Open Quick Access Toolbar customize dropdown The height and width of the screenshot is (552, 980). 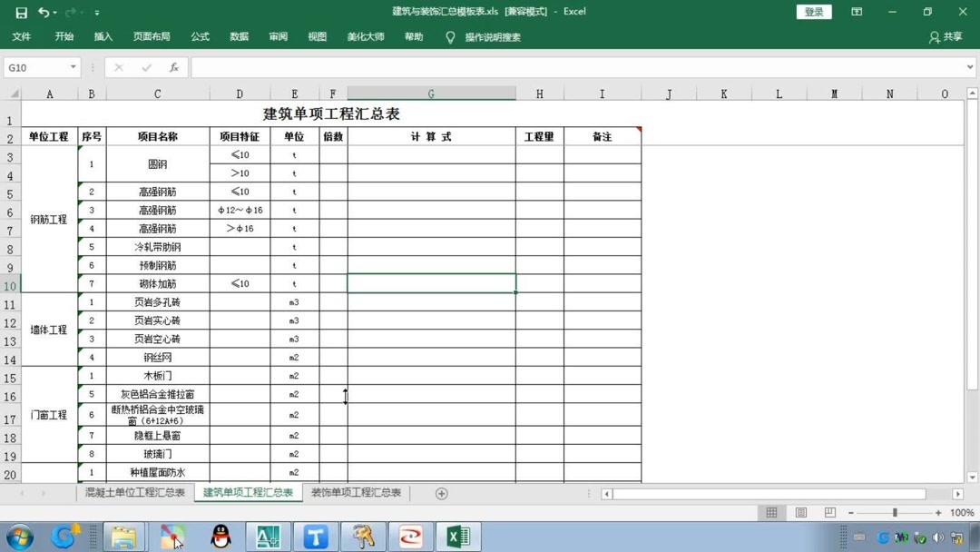[96, 13]
